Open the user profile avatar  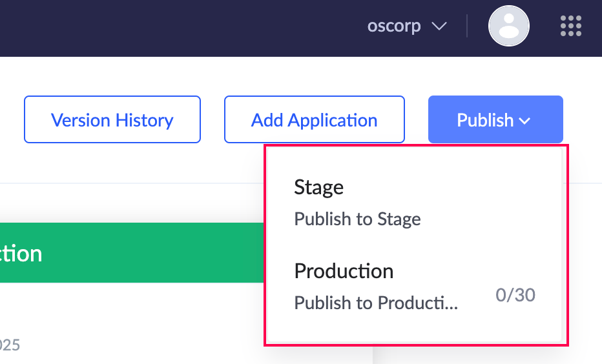pos(509,26)
